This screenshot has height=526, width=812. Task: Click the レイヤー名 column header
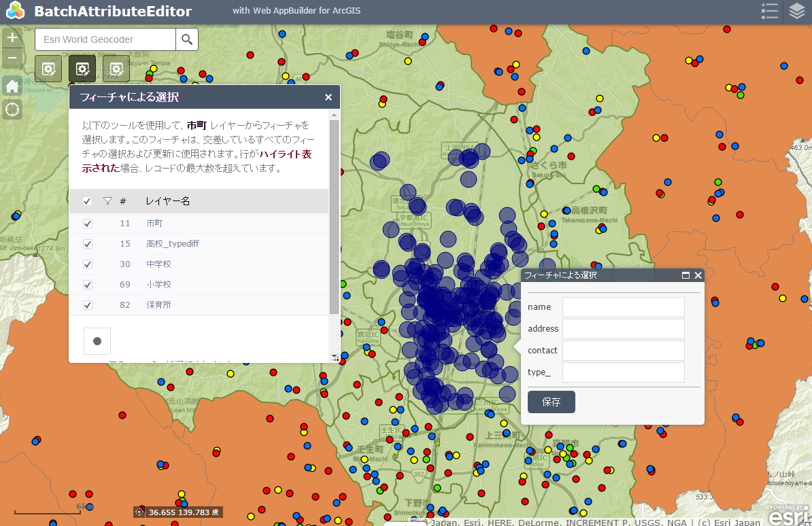(x=168, y=201)
